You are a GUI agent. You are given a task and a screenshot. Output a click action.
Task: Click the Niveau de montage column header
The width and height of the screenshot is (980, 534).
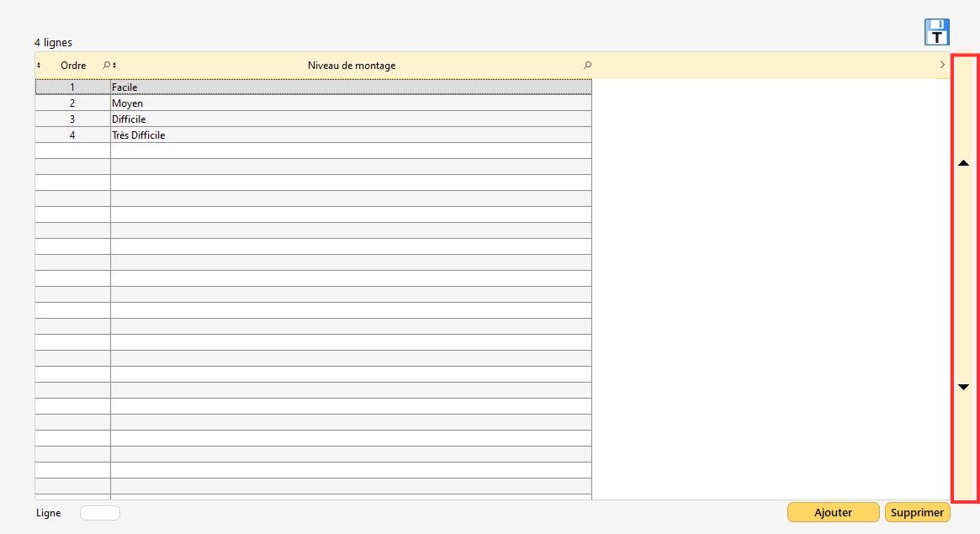[x=351, y=66]
